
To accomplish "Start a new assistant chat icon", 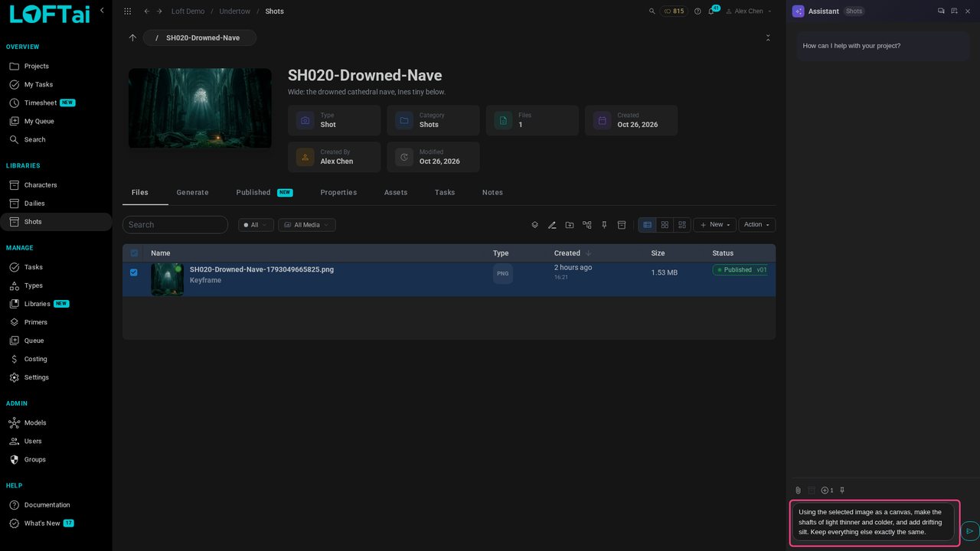I will point(954,11).
